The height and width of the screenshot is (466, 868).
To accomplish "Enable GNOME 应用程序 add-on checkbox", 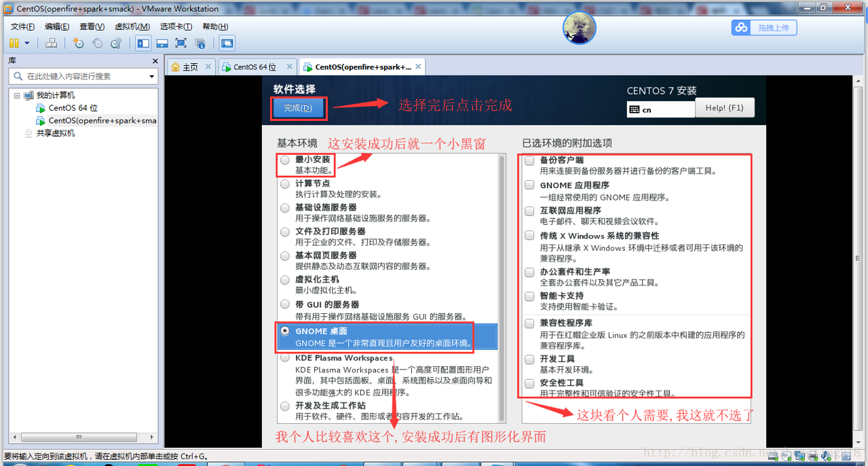I will pos(529,185).
